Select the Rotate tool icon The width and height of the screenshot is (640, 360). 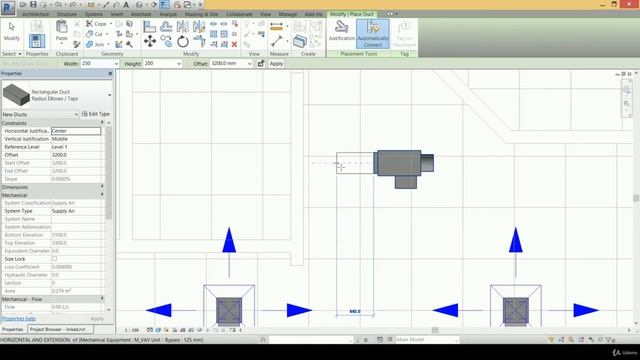(182, 41)
